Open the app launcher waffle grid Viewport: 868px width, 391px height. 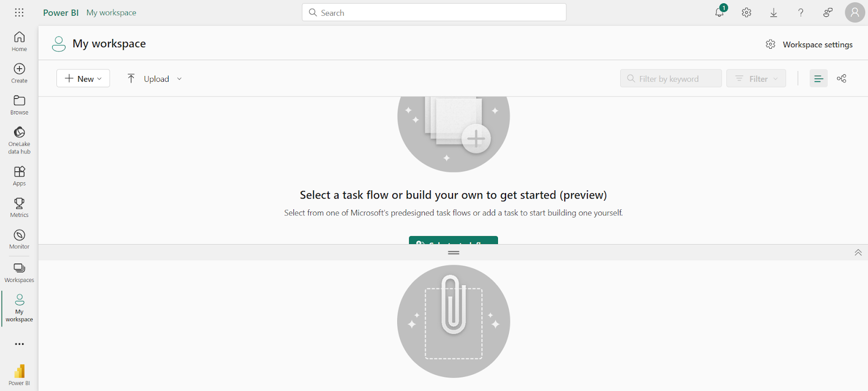pos(19,12)
